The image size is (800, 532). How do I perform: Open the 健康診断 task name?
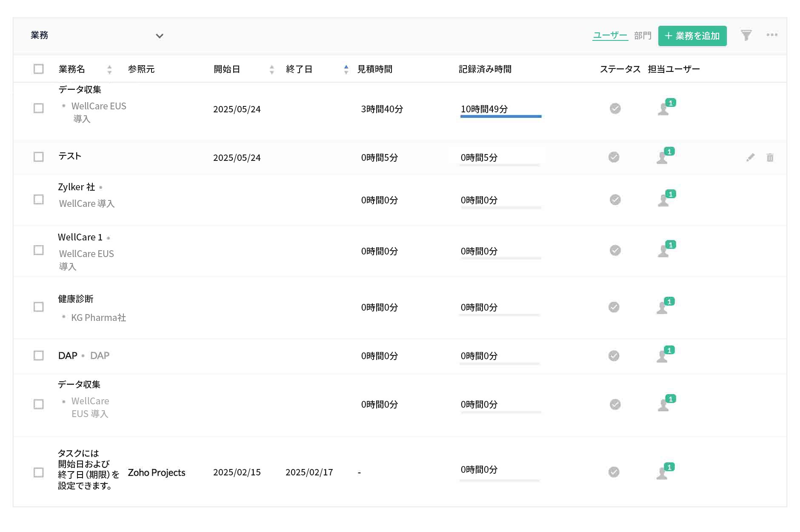click(x=76, y=299)
